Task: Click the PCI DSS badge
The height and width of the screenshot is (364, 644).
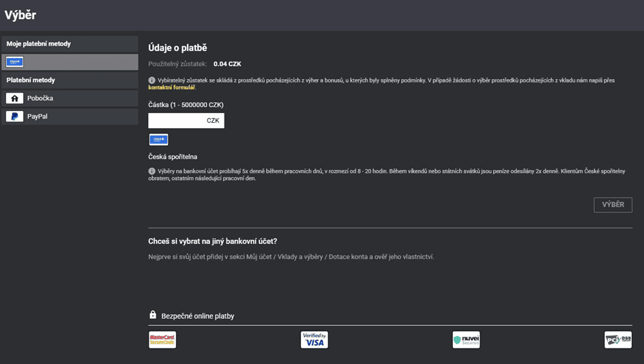Action: click(618, 339)
